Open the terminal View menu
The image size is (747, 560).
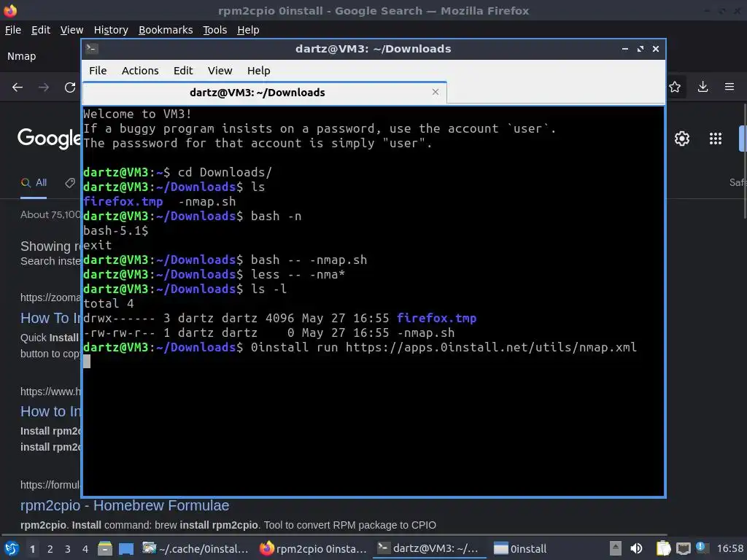coord(220,71)
